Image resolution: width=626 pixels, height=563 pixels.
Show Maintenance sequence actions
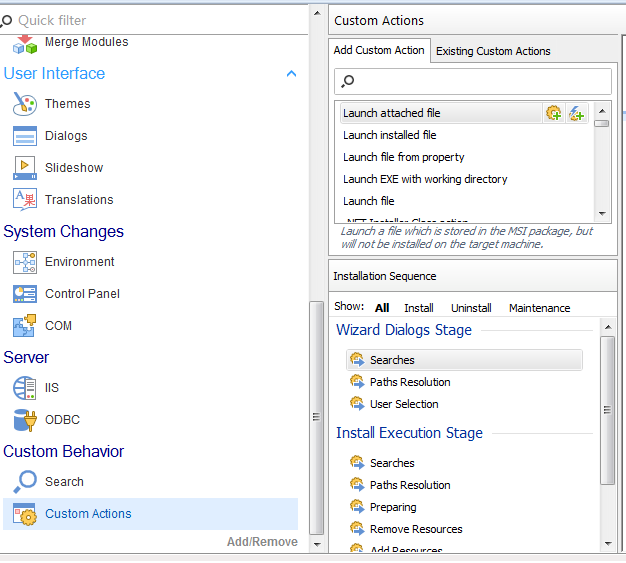(x=539, y=308)
